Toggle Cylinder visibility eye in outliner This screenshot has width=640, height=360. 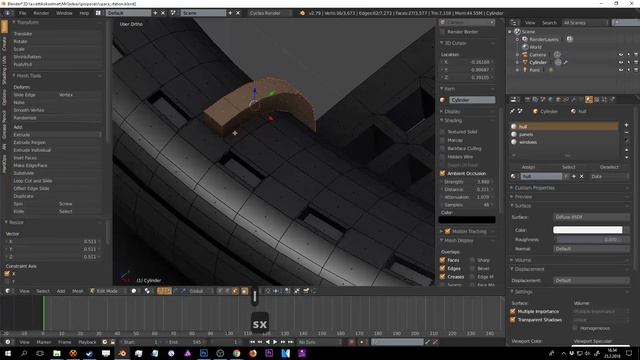621,62
